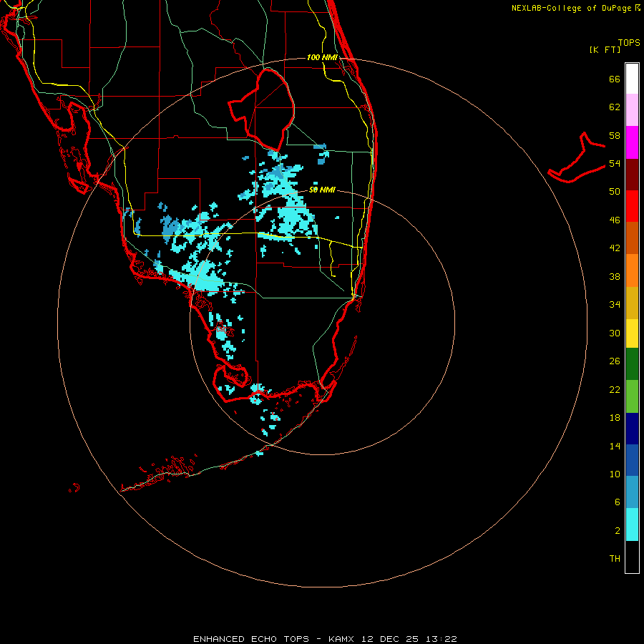Select the light green legend swatch
The image size is (644, 644).
(632, 396)
